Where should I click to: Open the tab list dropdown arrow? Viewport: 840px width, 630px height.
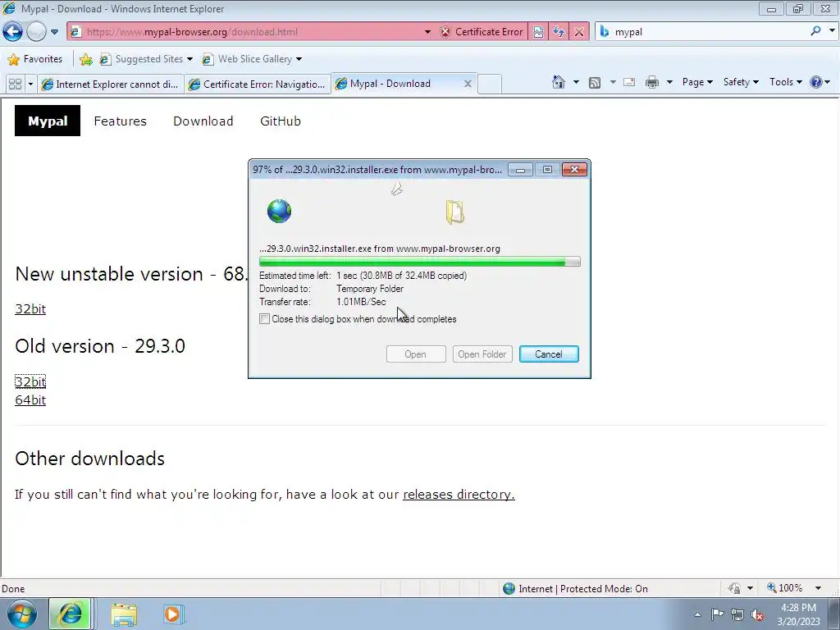(x=30, y=84)
